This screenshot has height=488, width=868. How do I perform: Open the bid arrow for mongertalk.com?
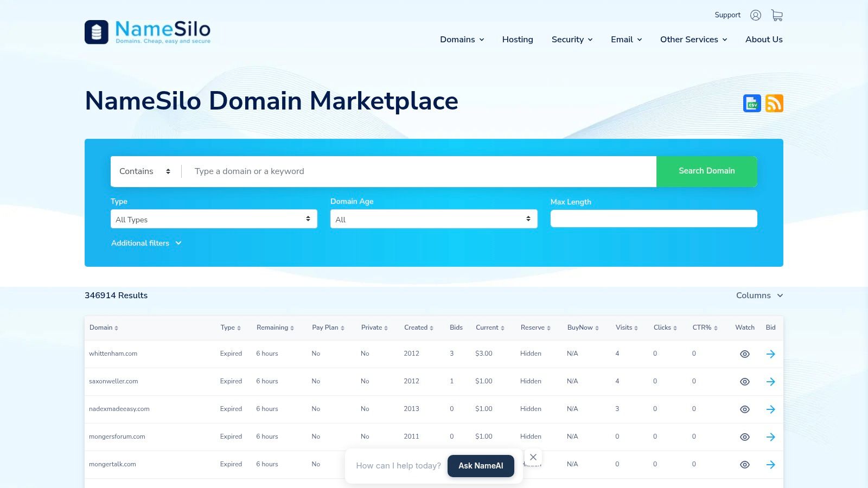point(771,464)
